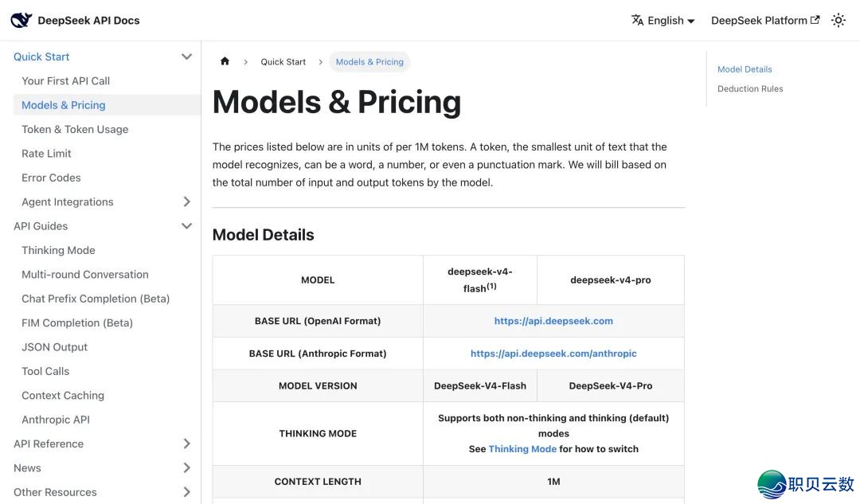Viewport: 860px width, 504px height.
Task: Click the BASE URL (OpenAI Format) label
Action: [x=318, y=321]
